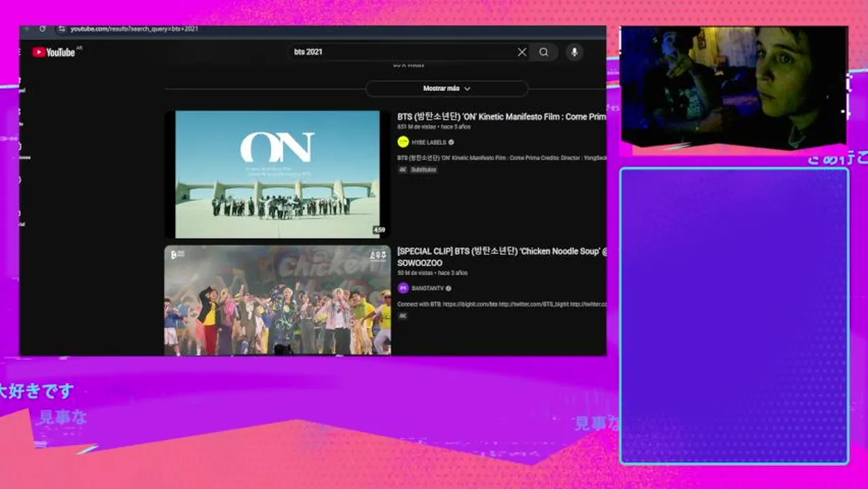Expand the Mostrar más section
This screenshot has width=868, height=489.
(447, 88)
